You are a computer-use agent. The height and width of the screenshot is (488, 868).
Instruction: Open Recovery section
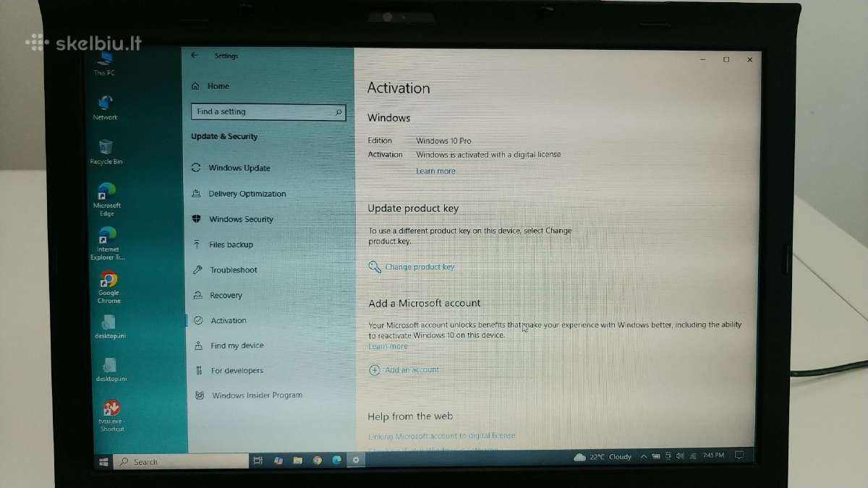217,295
